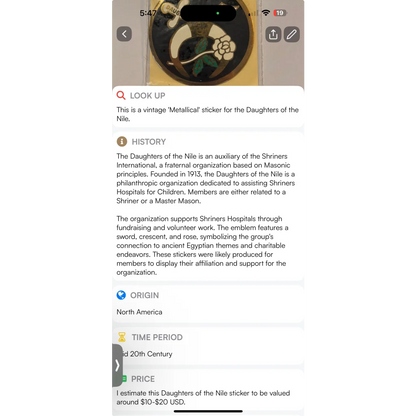
Task: Tap the ORIGIN section header
Action: [144, 295]
